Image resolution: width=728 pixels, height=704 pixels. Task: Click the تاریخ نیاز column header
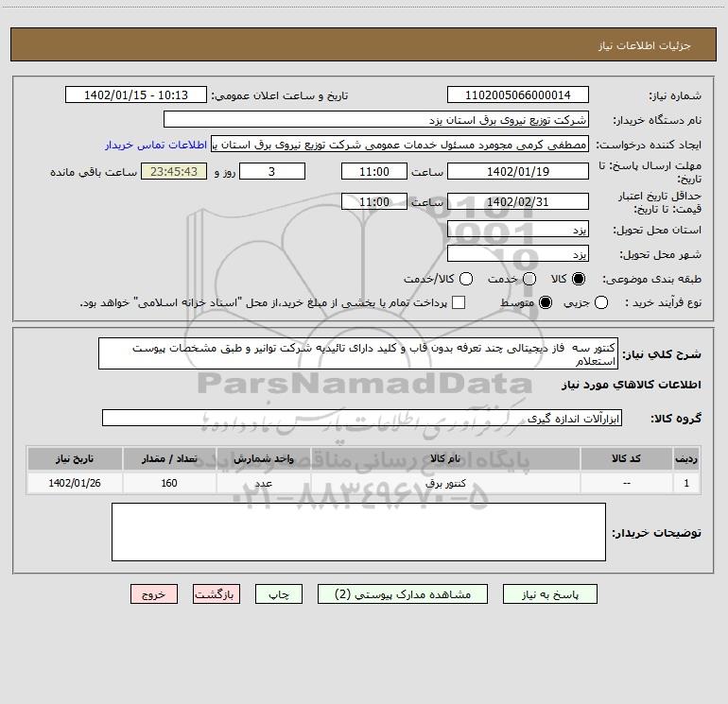(75, 458)
